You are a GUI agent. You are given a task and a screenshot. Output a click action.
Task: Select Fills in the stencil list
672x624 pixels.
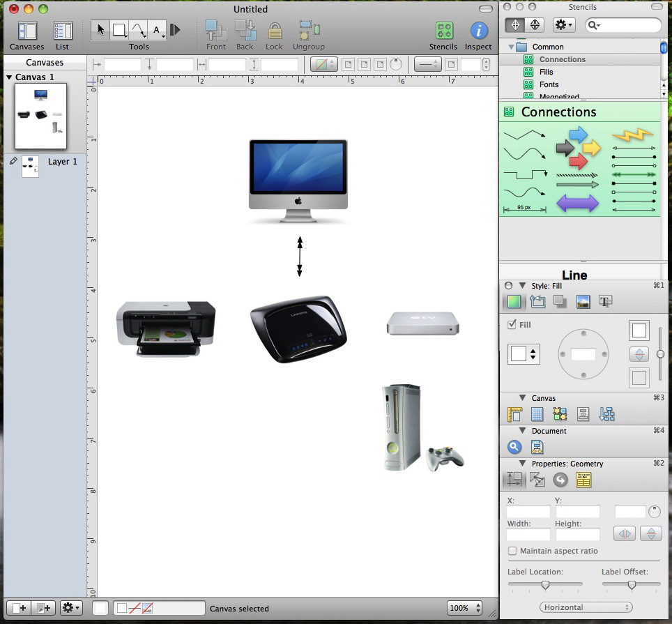[547, 72]
